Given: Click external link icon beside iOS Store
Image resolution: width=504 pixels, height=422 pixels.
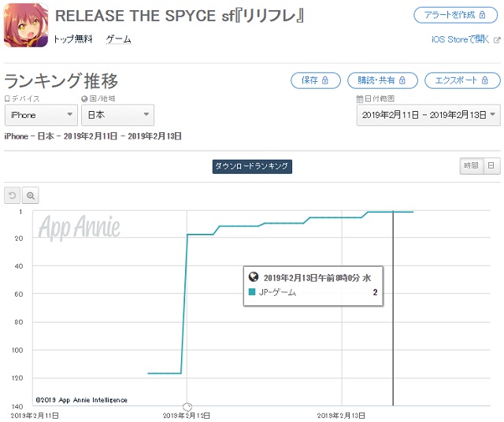Looking at the screenshot, I should click(x=497, y=40).
